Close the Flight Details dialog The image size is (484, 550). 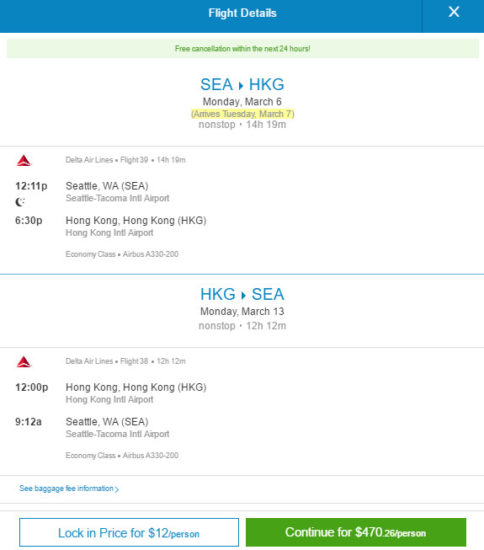pyautogui.click(x=454, y=12)
